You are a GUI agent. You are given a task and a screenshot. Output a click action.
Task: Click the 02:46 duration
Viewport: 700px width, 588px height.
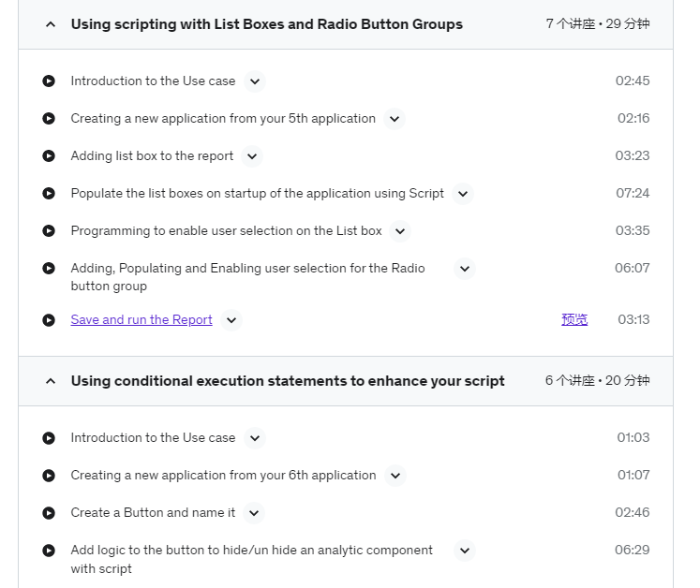[633, 512]
